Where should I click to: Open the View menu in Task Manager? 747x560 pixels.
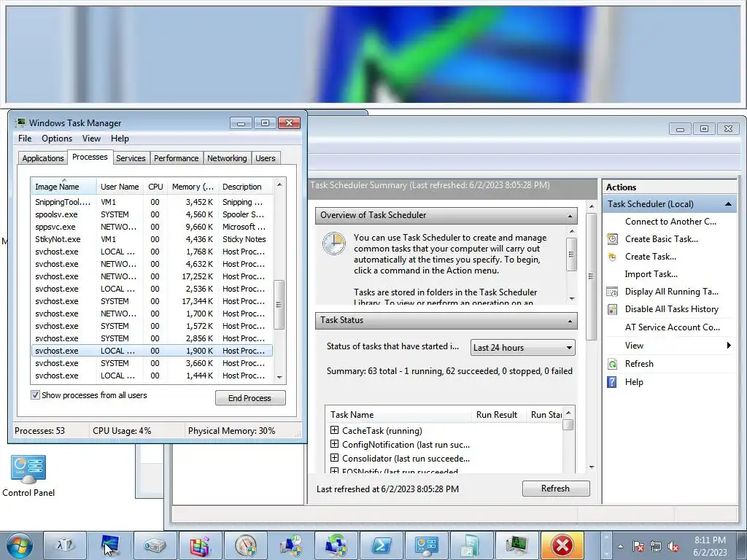click(91, 139)
